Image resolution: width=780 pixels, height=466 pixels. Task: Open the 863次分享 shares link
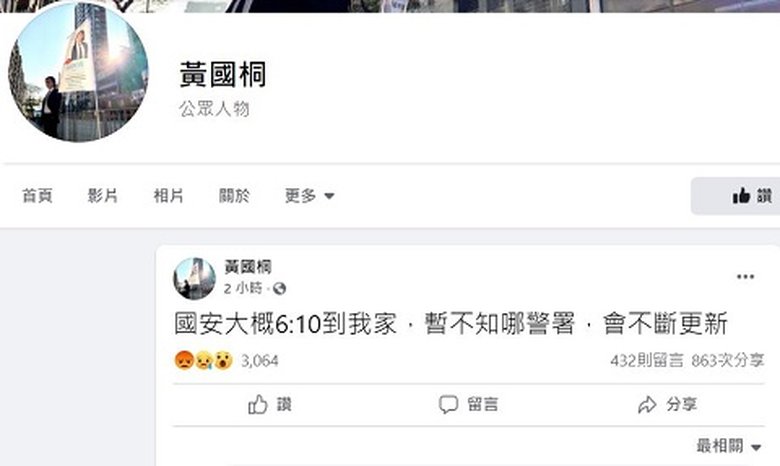(x=728, y=361)
